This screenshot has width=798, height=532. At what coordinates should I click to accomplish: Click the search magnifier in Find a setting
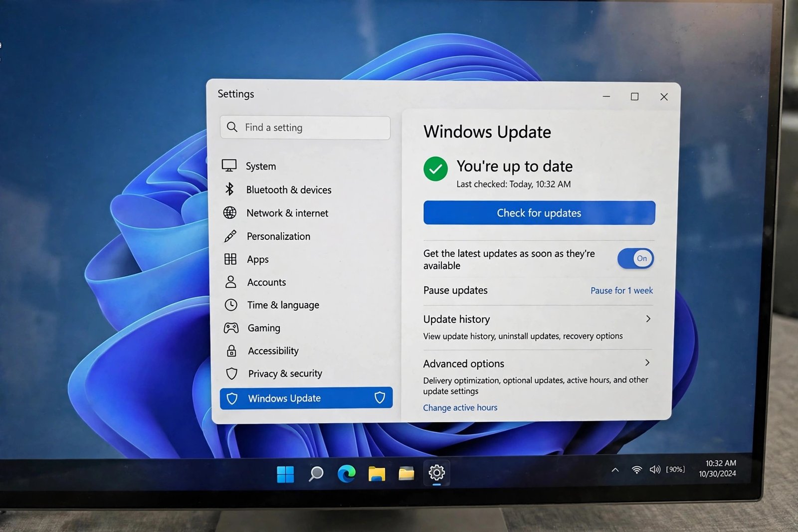[x=232, y=127]
